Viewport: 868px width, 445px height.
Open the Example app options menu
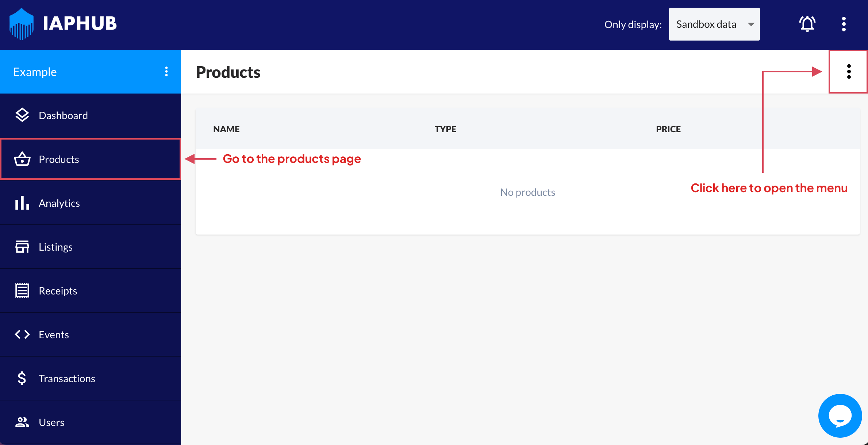point(166,72)
